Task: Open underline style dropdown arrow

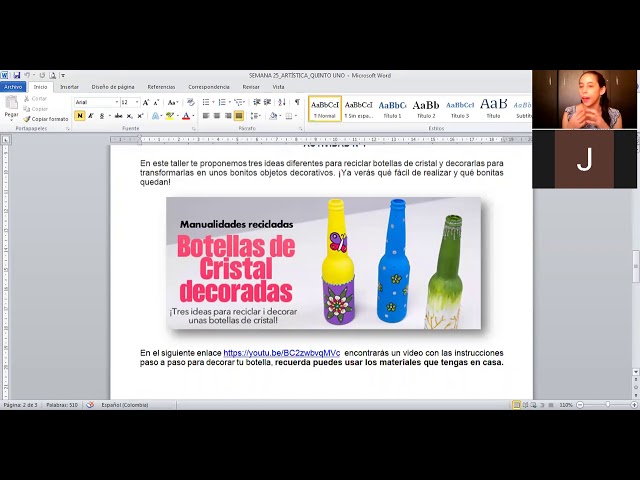Action: (x=109, y=116)
